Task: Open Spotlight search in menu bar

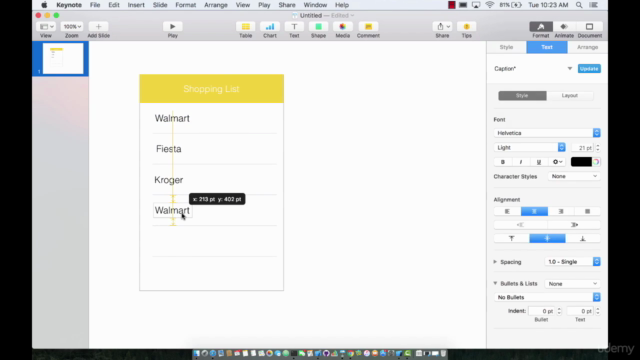Action: pos(579,5)
